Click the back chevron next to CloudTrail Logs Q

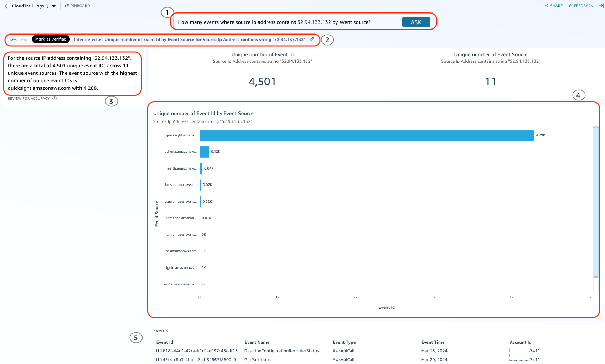(5, 6)
